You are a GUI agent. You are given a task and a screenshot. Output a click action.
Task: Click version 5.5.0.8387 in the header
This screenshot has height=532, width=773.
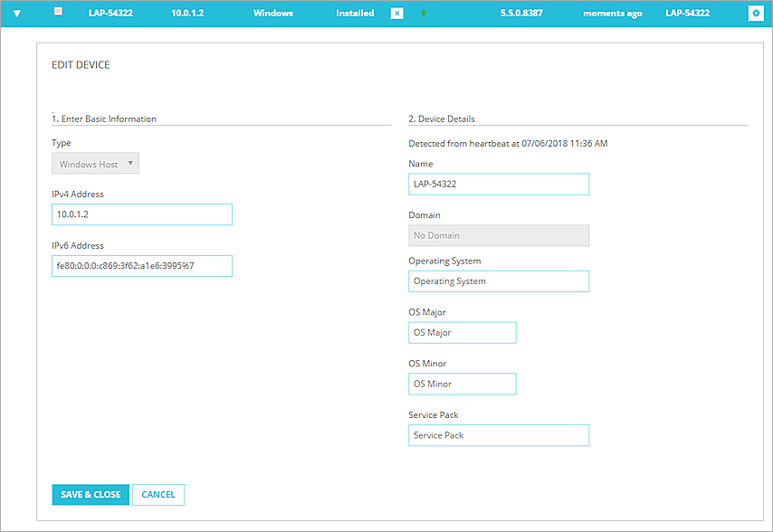pyautogui.click(x=522, y=14)
